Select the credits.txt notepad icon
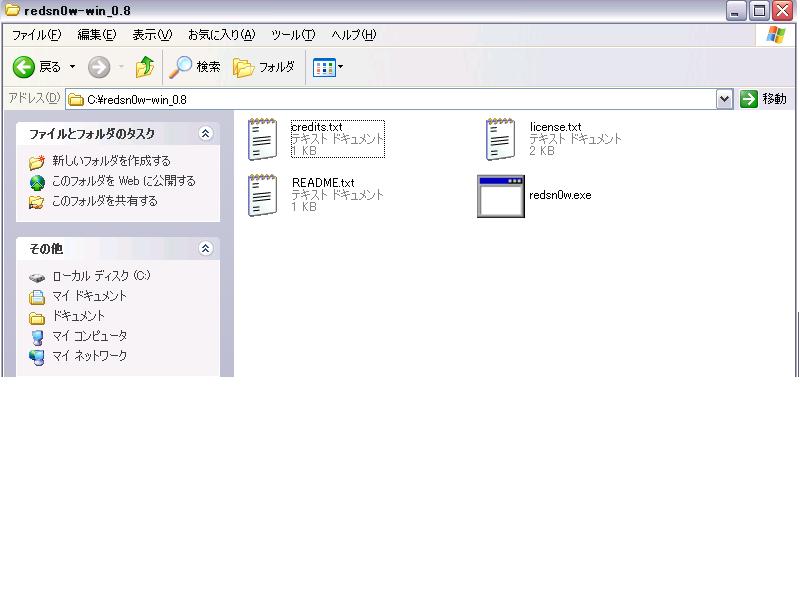 click(263, 139)
